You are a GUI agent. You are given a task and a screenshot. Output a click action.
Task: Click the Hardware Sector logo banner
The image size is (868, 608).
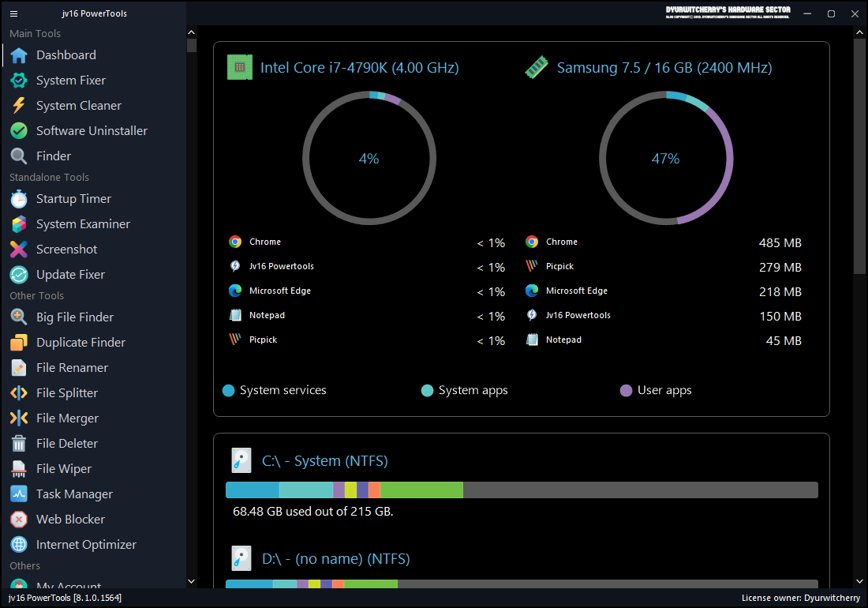point(728,13)
